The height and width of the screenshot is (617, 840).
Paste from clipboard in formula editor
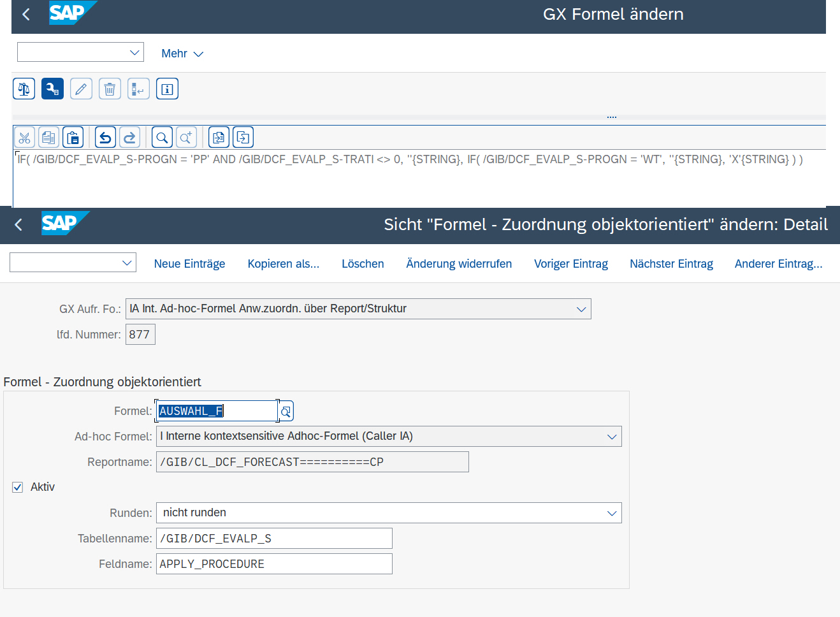[x=73, y=138]
